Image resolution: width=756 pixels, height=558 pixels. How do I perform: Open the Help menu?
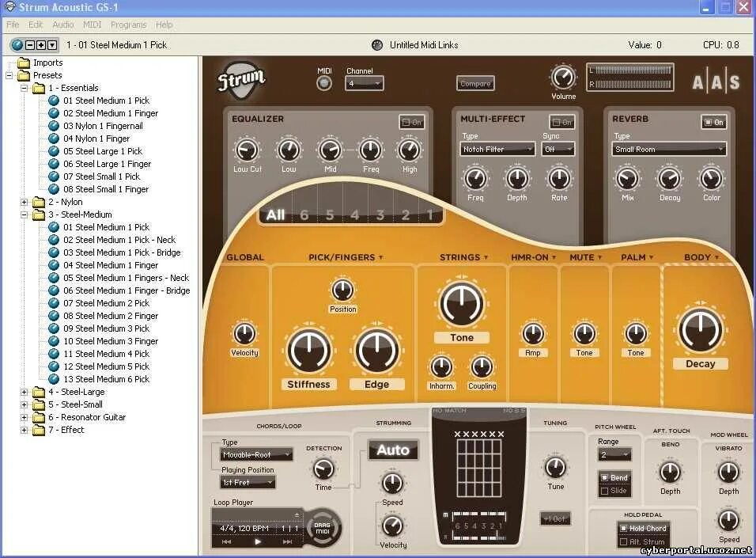pyautogui.click(x=164, y=25)
